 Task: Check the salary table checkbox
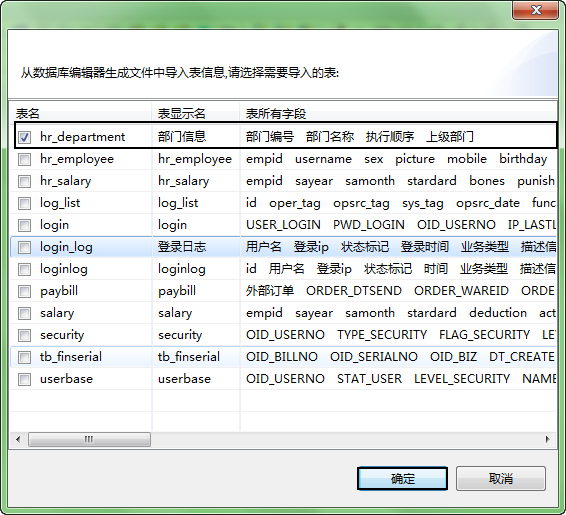[x=25, y=313]
